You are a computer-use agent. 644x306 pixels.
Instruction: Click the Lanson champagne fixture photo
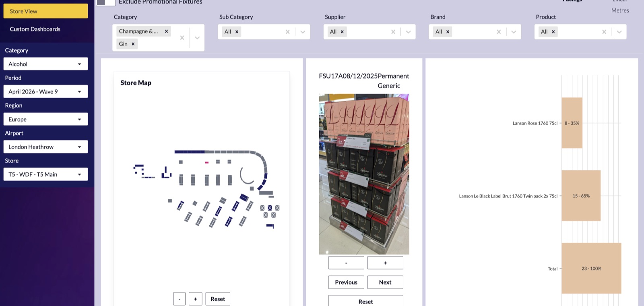click(364, 174)
